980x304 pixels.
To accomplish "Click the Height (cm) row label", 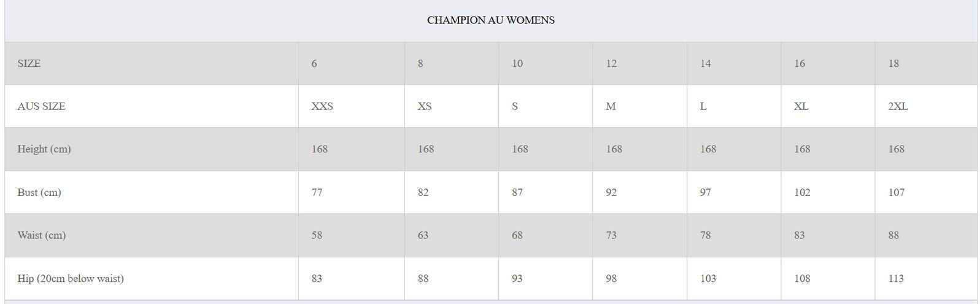I will [x=44, y=149].
